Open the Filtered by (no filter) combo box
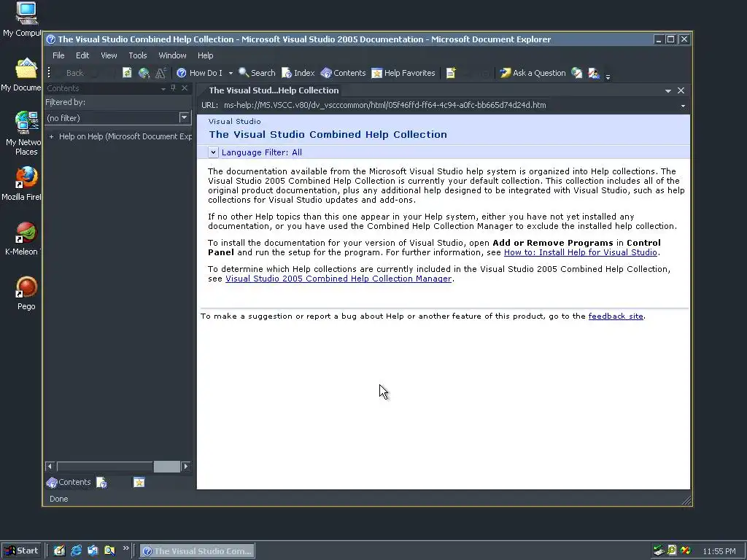747x560 pixels. pos(118,117)
